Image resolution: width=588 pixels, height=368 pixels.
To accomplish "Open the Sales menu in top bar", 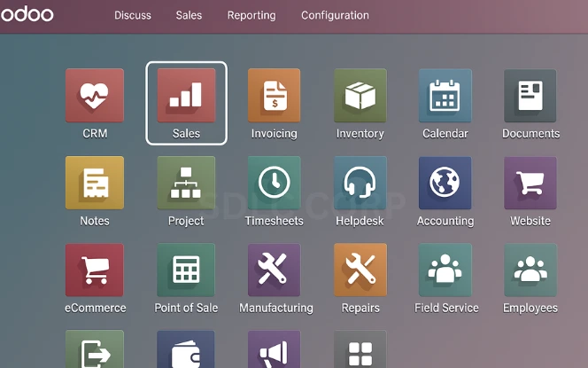I will click(189, 15).
